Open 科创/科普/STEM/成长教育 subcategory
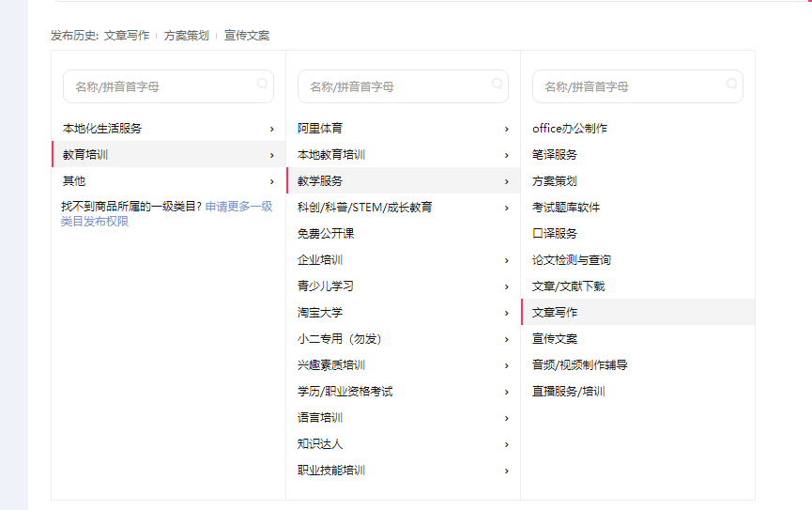Viewport: 812px width, 510px height. coord(365,208)
